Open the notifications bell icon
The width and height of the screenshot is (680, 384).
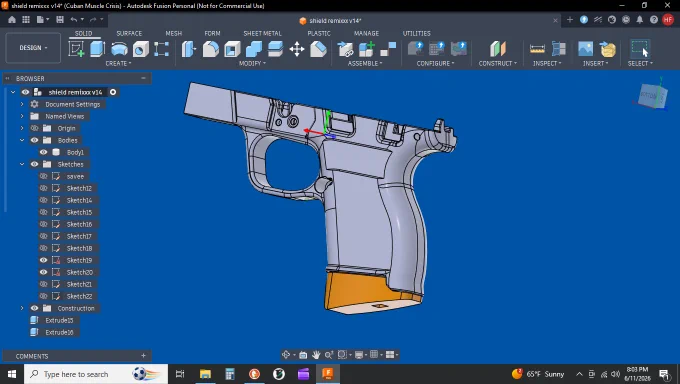pos(640,20)
